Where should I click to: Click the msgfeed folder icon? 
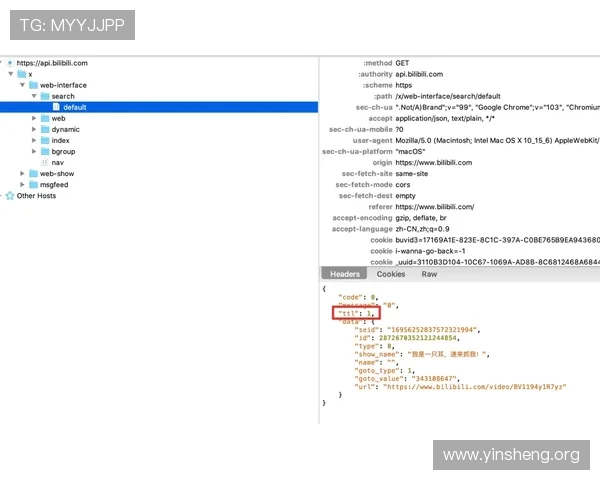pos(33,184)
